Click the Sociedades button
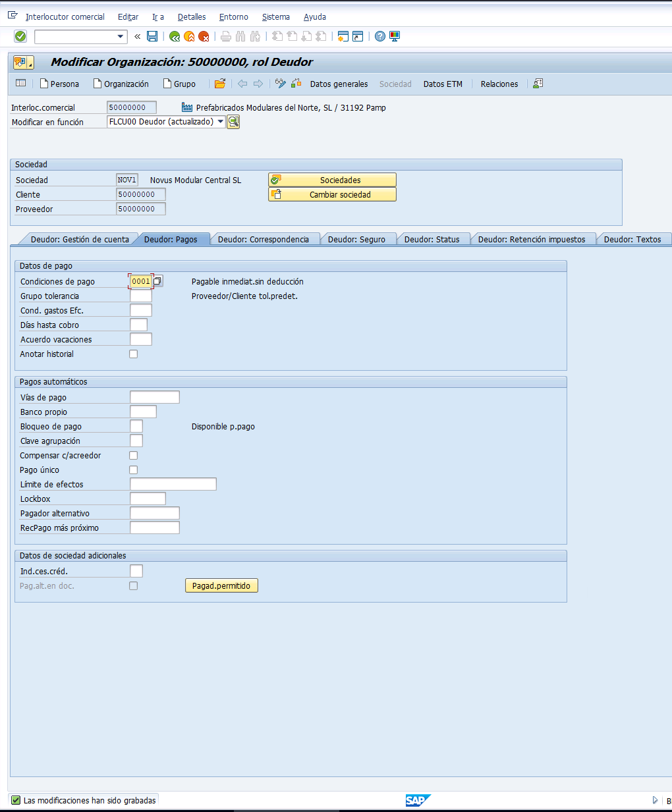The height and width of the screenshot is (812, 672). pyautogui.click(x=332, y=180)
